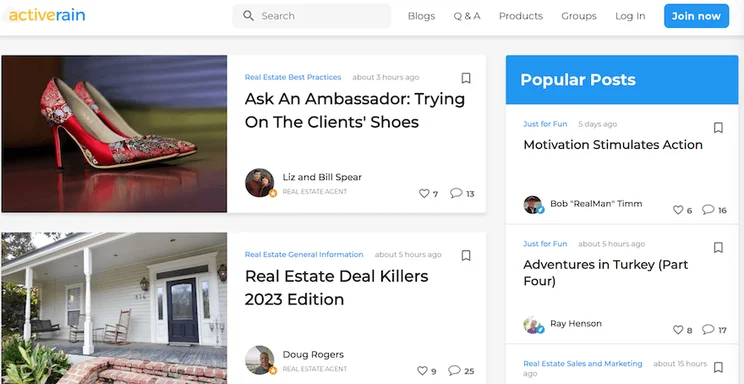Image resolution: width=744 pixels, height=384 pixels.
Task: Click REAL ESTATE AGENT under Liz and Bill Spear
Action: 315,192
